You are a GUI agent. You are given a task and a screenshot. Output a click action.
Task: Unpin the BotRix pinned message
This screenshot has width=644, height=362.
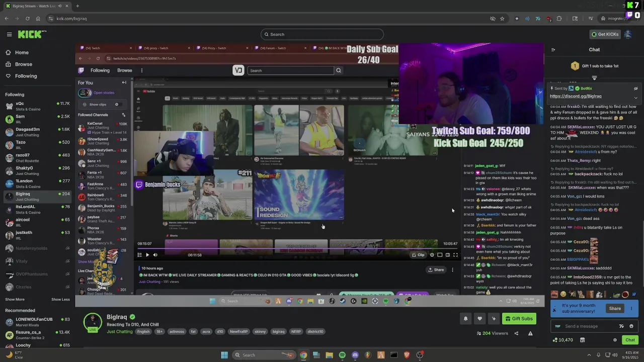[635, 88]
